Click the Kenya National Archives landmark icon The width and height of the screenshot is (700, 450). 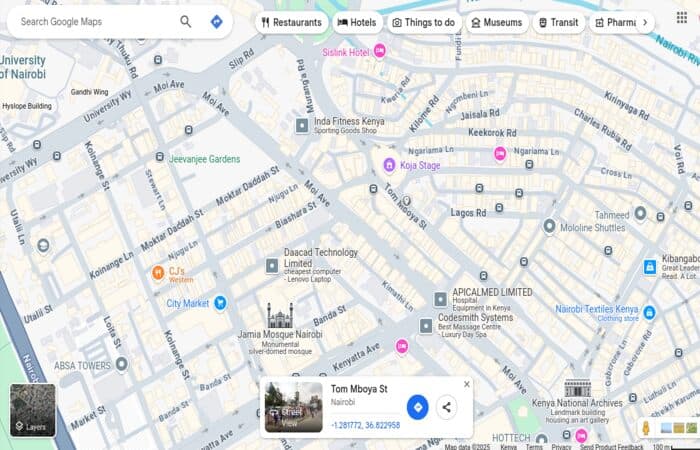578,388
